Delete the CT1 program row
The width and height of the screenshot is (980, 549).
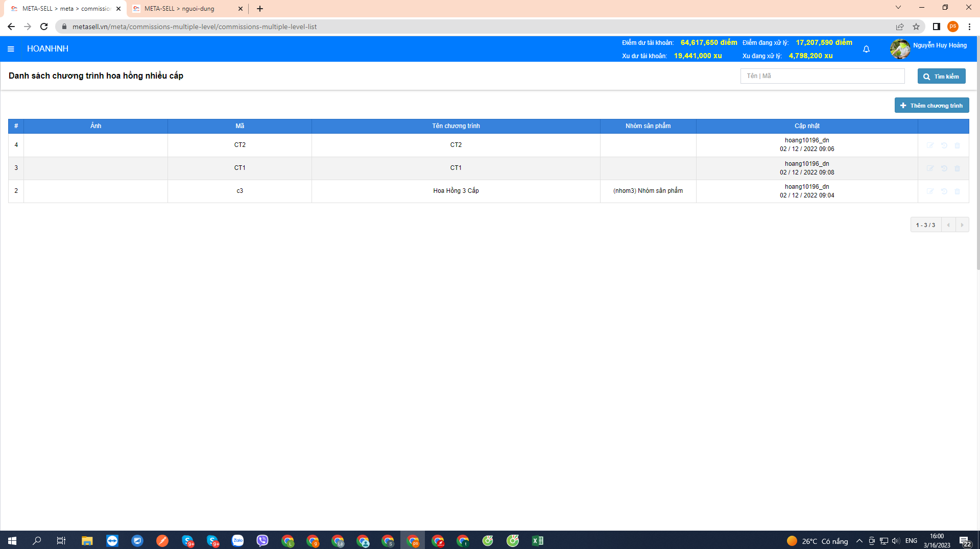point(957,168)
